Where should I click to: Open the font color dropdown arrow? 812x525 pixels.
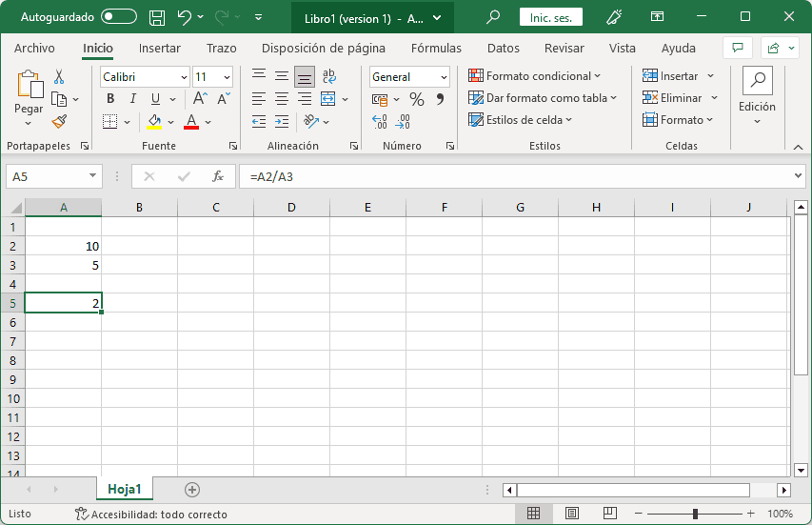point(208,122)
